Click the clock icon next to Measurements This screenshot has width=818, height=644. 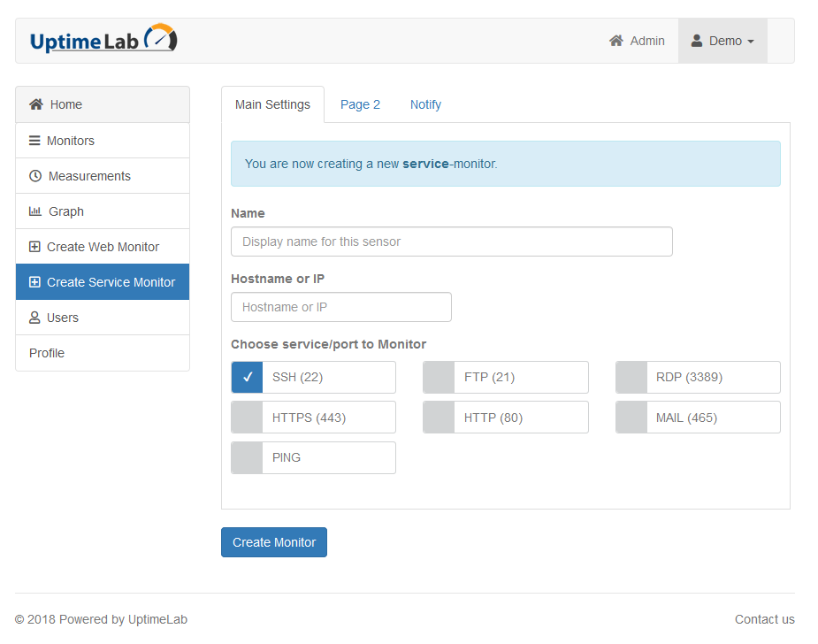(35, 176)
